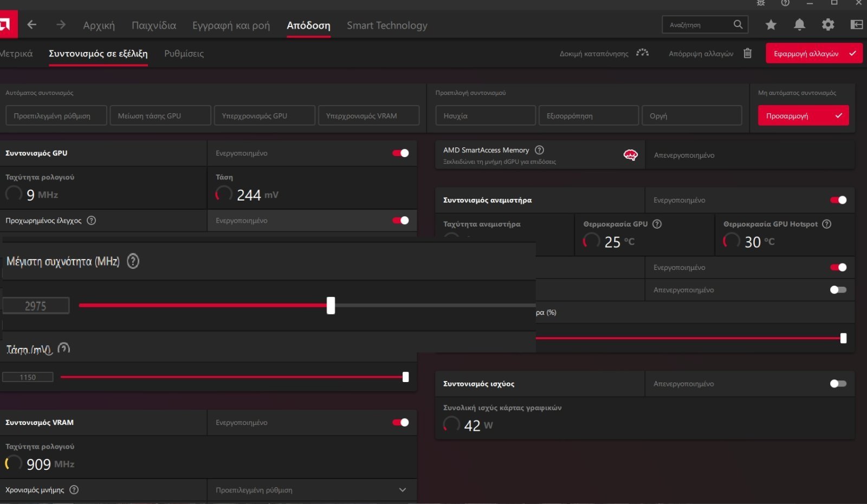Select Οργή tuning preset
The image size is (867, 504).
pos(691,115)
